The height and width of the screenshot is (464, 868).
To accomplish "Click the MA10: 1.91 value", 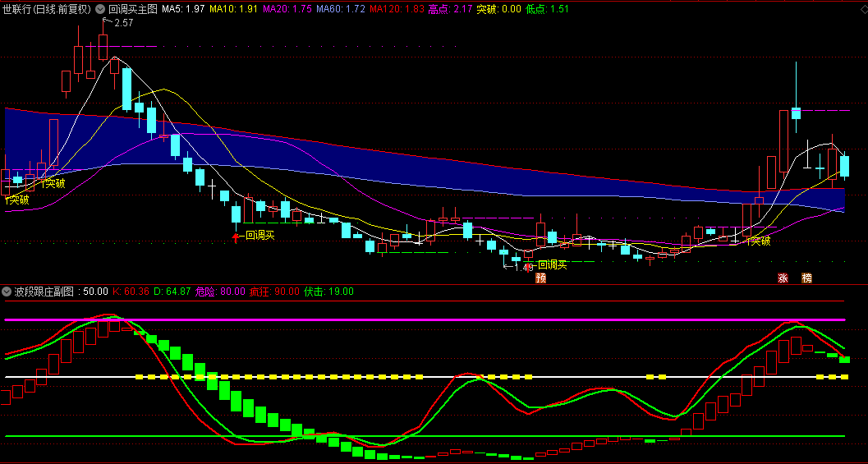I will (233, 9).
